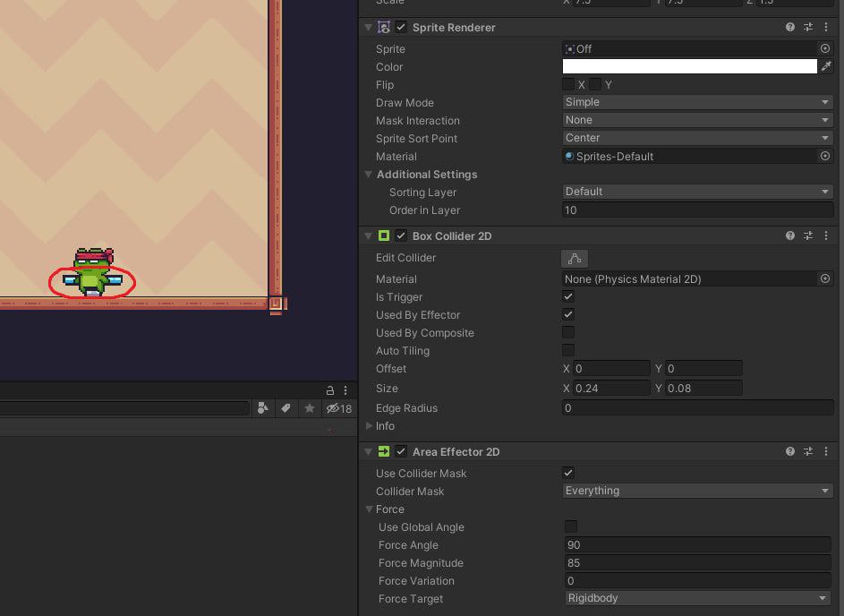Viewport: 844px width, 616px height.
Task: Toggle the project panel lock icon
Action: 330,389
